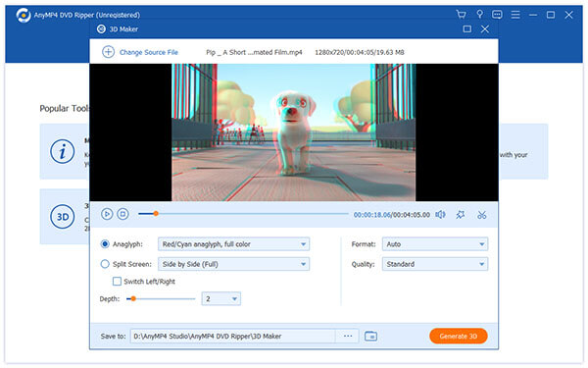The image size is (588, 368).
Task: Click the three-dot browse path button
Action: pos(348,336)
